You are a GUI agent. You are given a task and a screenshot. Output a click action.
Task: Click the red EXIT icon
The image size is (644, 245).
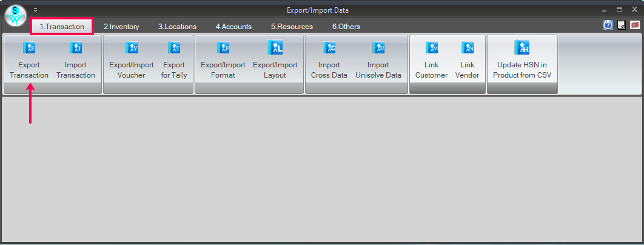(635, 25)
